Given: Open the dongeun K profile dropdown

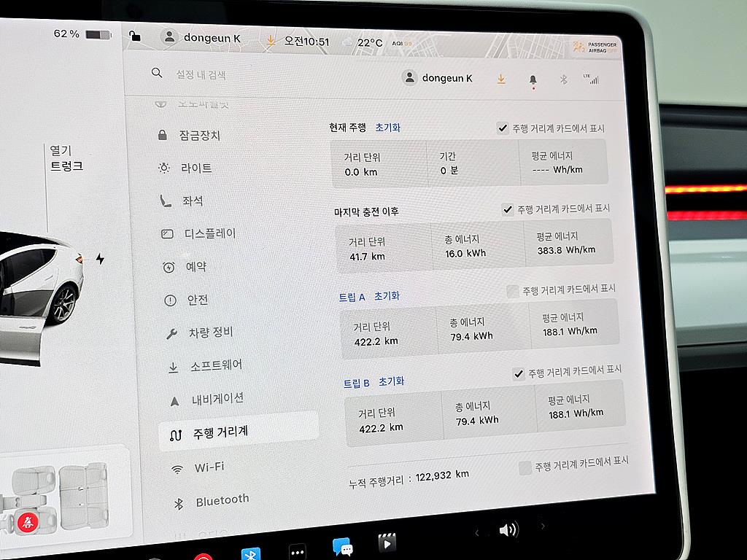Looking at the screenshot, I should 438,77.
